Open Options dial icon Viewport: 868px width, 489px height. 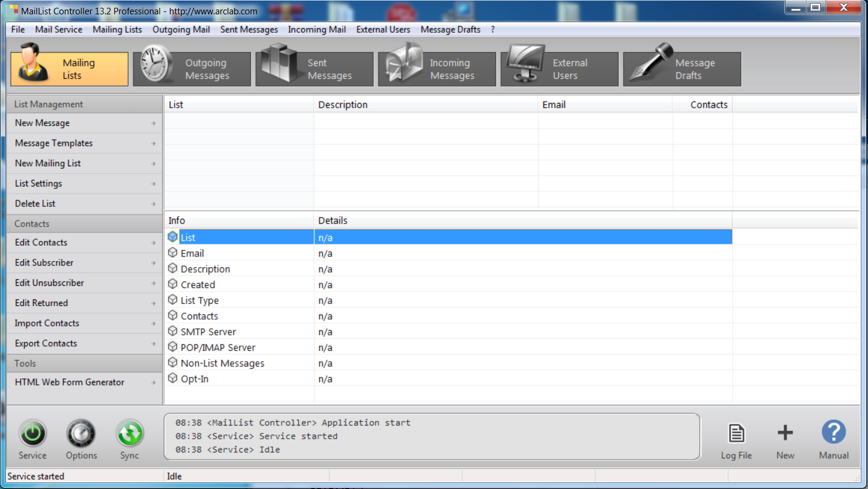click(x=81, y=434)
